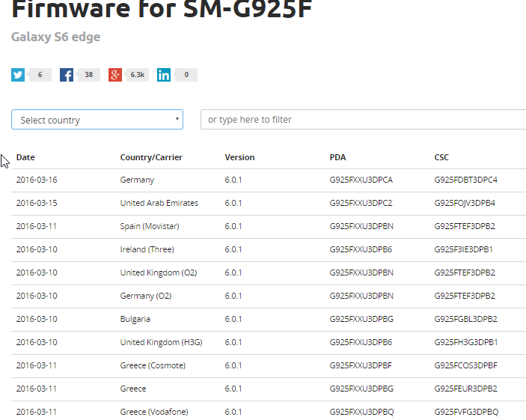
Task: Share page via LinkedIn icon
Action: click(164, 75)
